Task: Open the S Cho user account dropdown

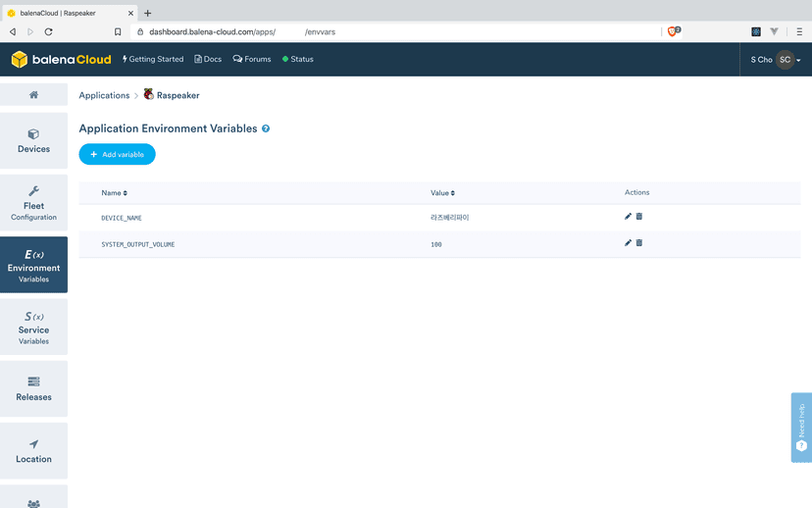Action: click(x=776, y=60)
